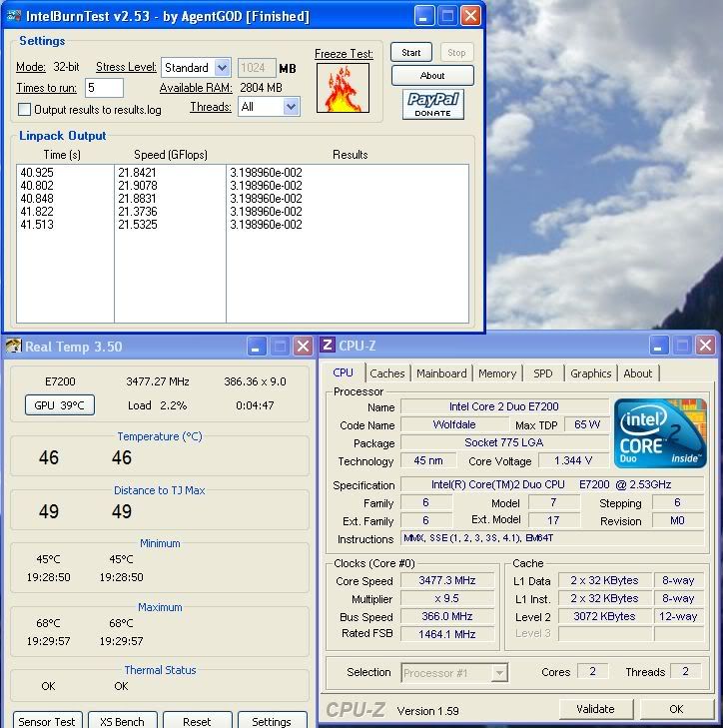723x728 pixels.
Task: Click the Validate button in CPU-Z
Action: pos(596,709)
